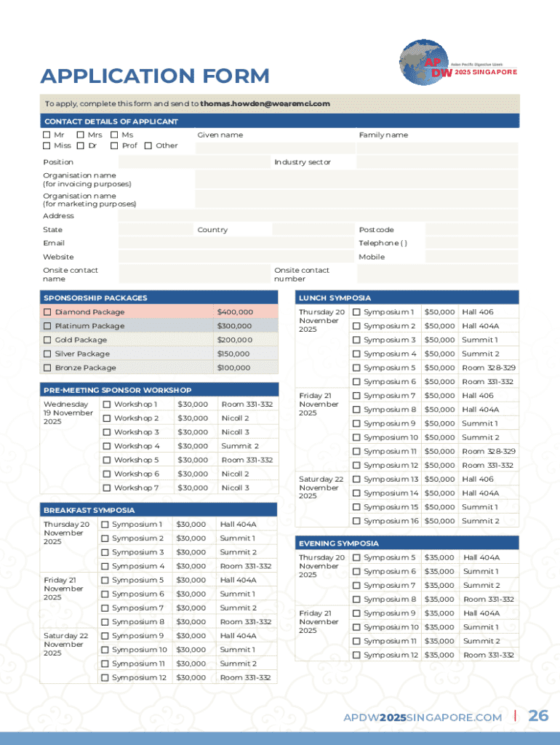
Task: Tick the Platinum Package checkbox
Action: (47, 326)
